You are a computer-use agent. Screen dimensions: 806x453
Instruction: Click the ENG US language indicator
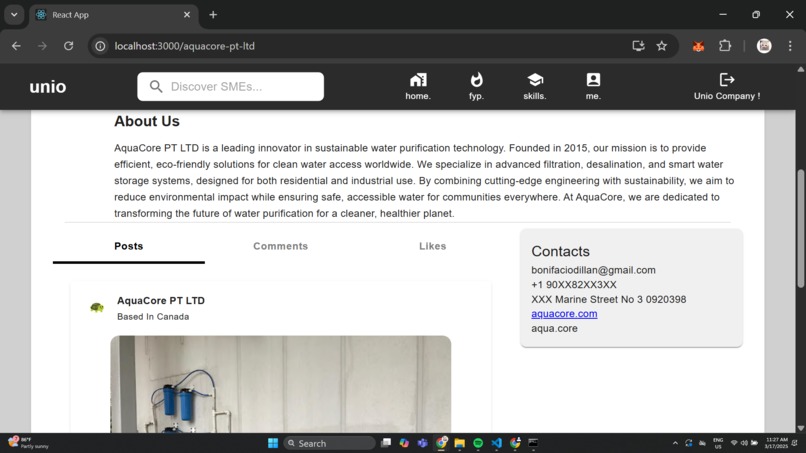click(718, 443)
